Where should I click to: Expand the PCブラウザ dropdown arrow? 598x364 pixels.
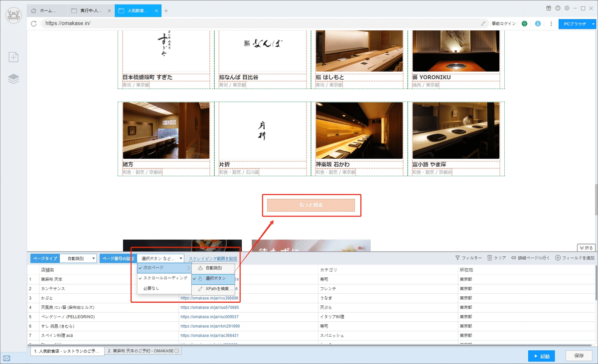593,23
